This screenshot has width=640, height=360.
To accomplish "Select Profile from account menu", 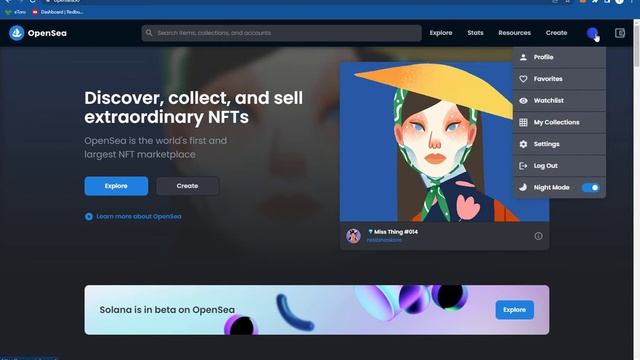I will pyautogui.click(x=559, y=57).
